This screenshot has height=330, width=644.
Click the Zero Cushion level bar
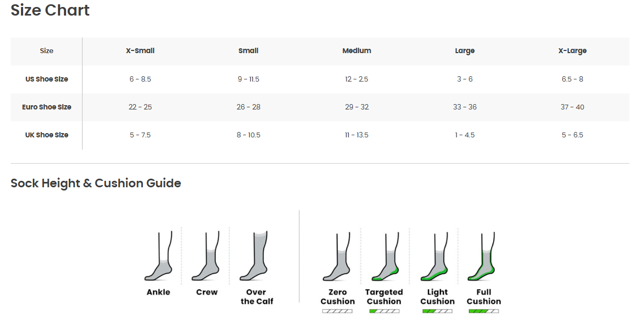tap(337, 311)
